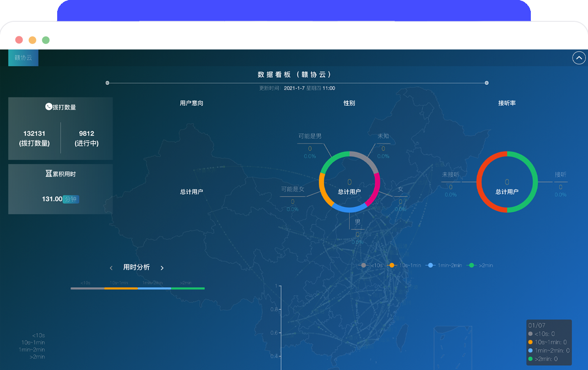588x370 pixels.
Task: Click the 用户意向 section heading
Action: [191, 103]
